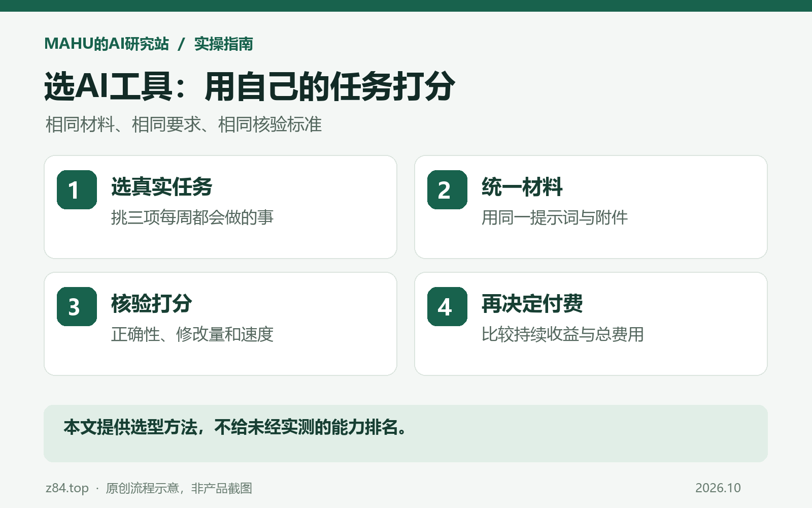812x508 pixels.
Task: Open the MAHU的AI研究站 breadcrumb
Action: [x=107, y=44]
